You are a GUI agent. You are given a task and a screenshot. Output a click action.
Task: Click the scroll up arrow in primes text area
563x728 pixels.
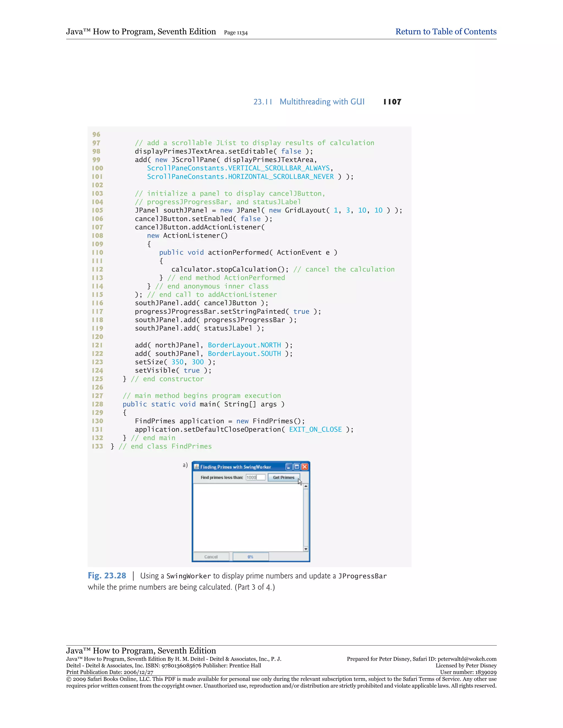click(305, 486)
